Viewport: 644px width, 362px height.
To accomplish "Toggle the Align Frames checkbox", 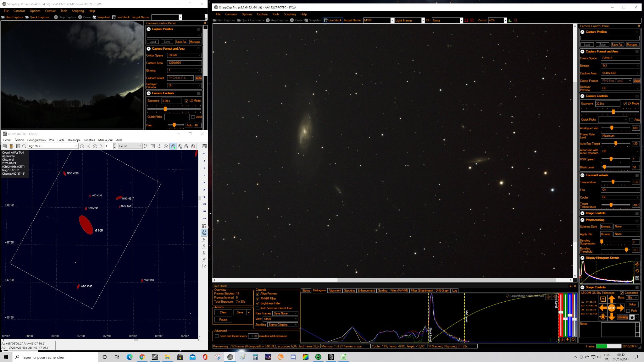I will tap(258, 294).
